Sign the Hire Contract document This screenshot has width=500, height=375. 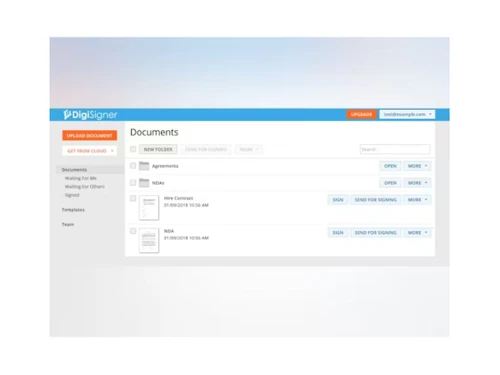(x=338, y=200)
